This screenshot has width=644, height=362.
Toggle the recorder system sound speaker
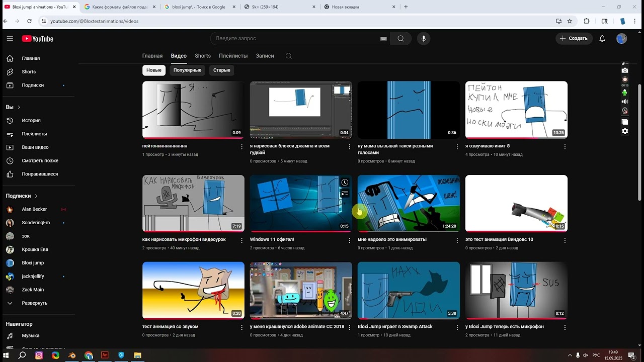[x=625, y=102]
